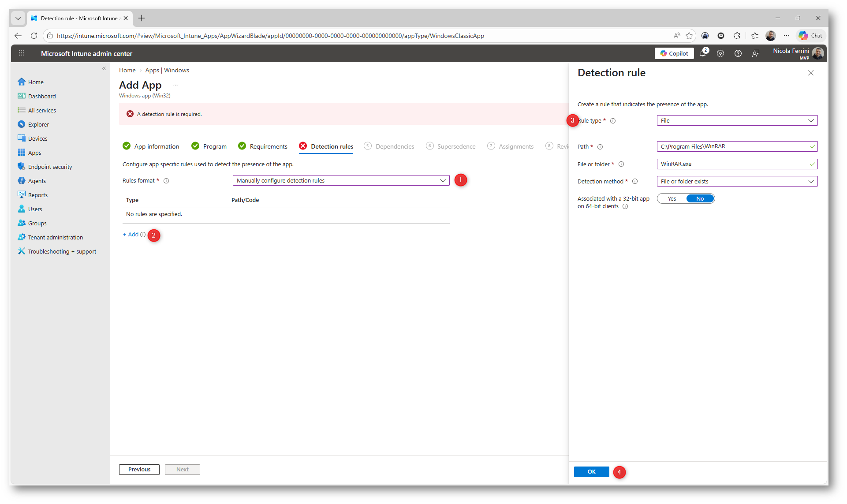
Task: Click the help question mark icon
Action: point(738,53)
